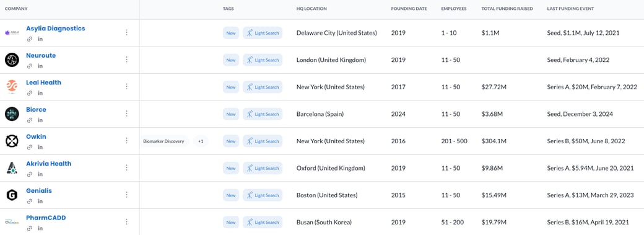Open Genialis LinkedIn icon
The height and width of the screenshot is (235, 644).
pos(40,202)
